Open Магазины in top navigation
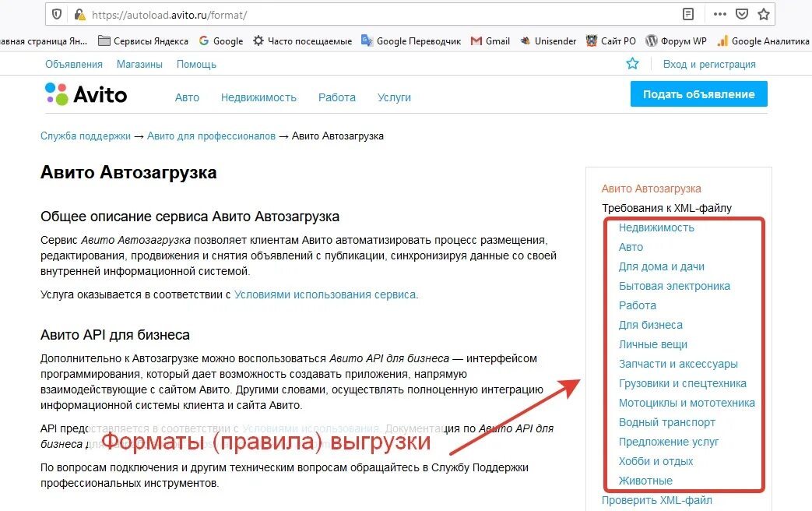812x511 pixels. (x=139, y=64)
